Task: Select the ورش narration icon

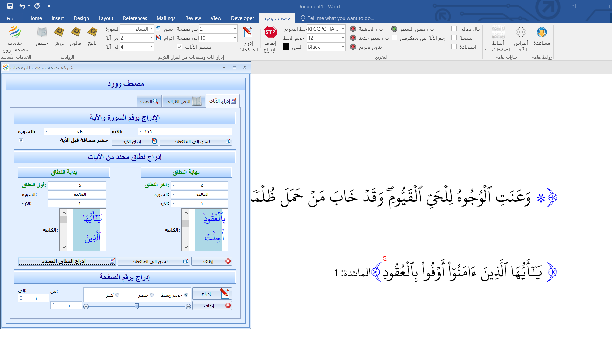Action: click(58, 32)
